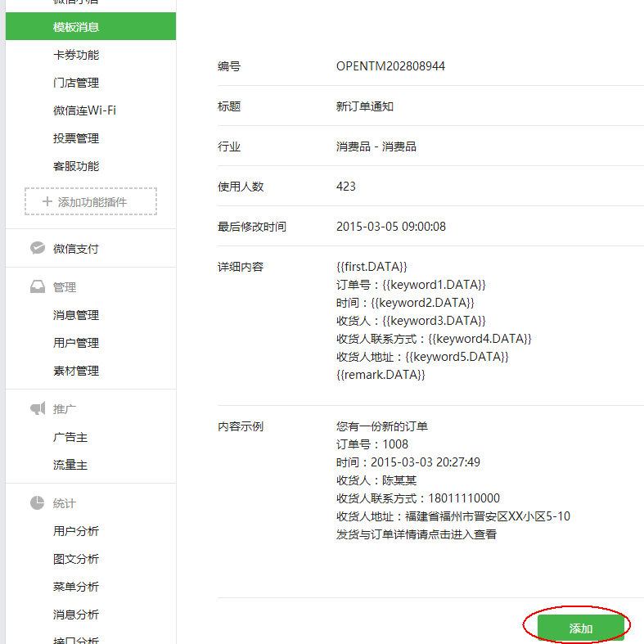Click the Management inbox tray icon
The width and height of the screenshot is (644, 644).
[x=37, y=287]
